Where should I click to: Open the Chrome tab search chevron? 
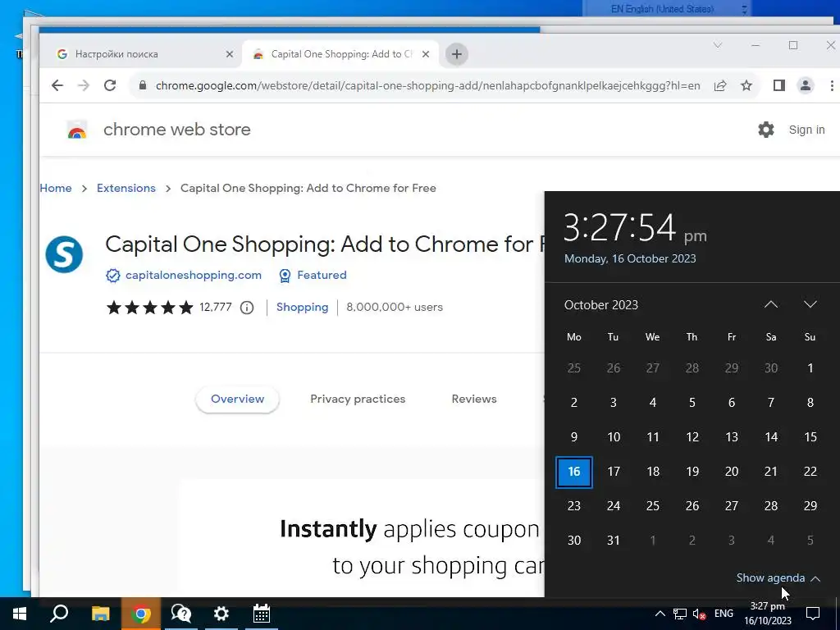coord(718,46)
